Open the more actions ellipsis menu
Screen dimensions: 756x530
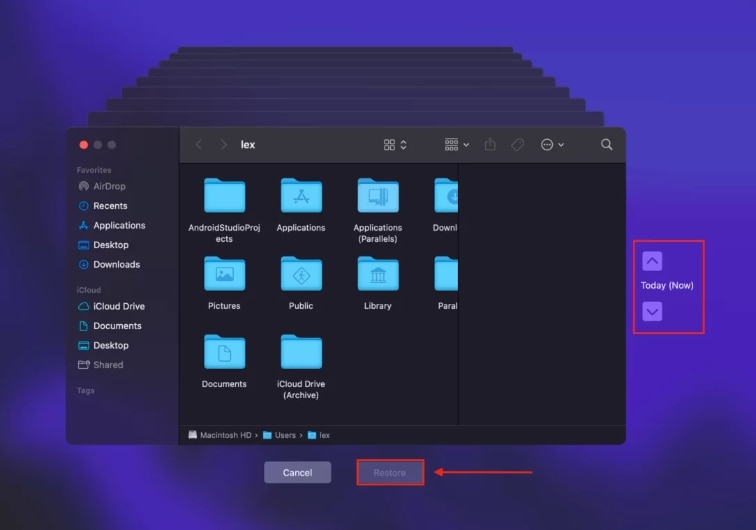pyautogui.click(x=552, y=145)
